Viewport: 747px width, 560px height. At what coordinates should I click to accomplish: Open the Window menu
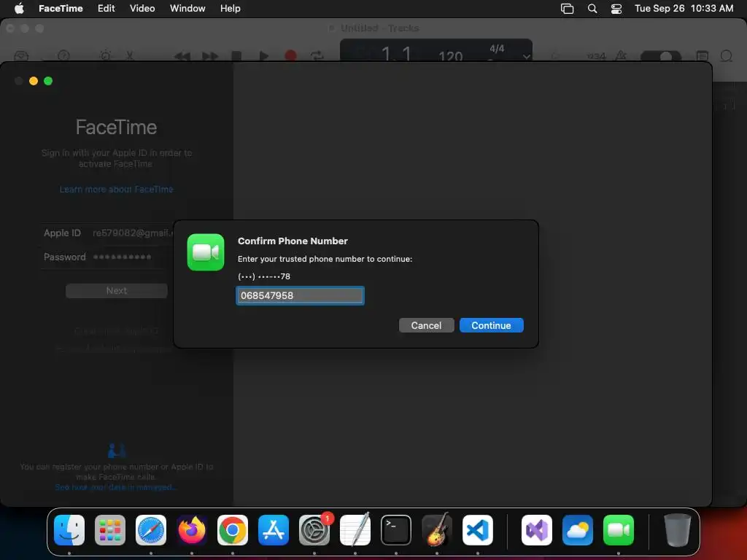coord(187,8)
